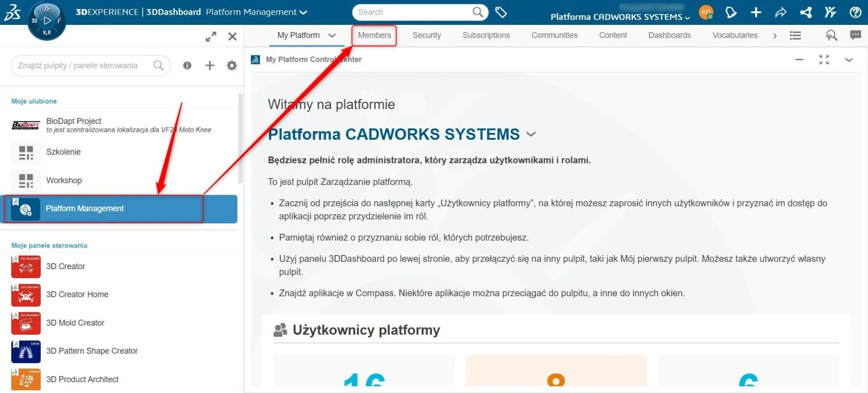This screenshot has width=868, height=393.
Task: Select Platform Management dashboard
Action: (x=119, y=209)
